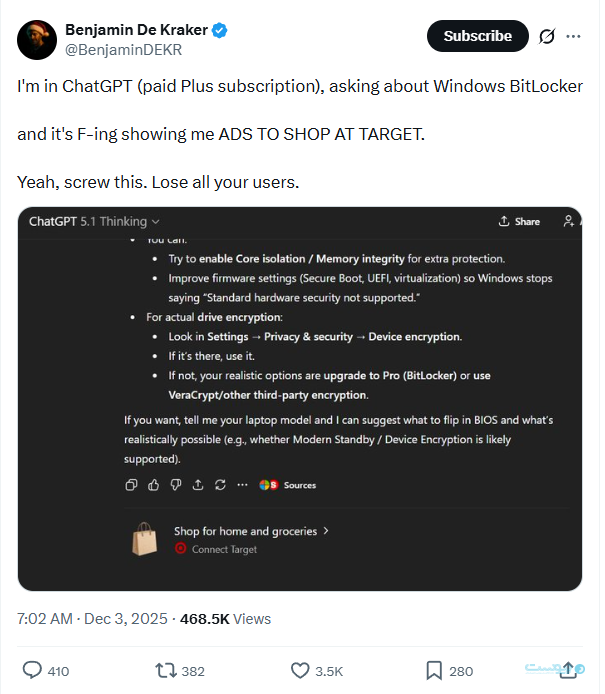The width and height of the screenshot is (605, 694).
Task: Reply to the tweet via comment icon
Action: 33,670
